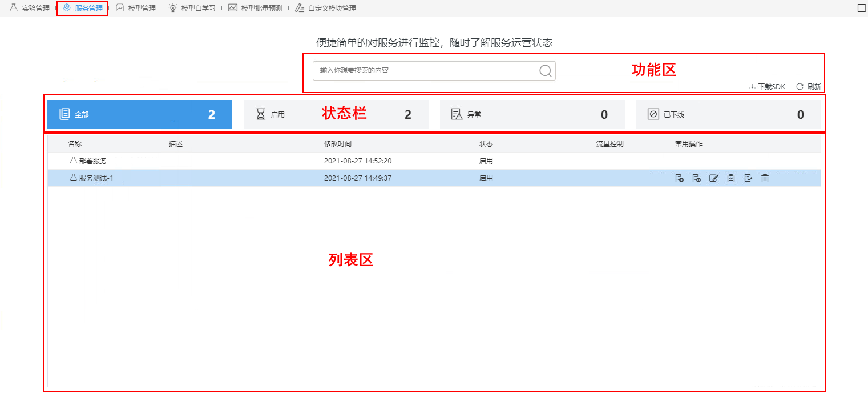This screenshot has width=868, height=409.
Task: Click the 修改时间 column header
Action: tap(338, 144)
